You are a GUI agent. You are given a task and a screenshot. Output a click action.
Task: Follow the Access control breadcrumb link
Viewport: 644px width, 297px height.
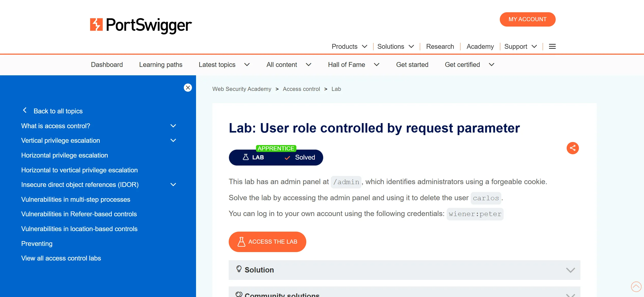coord(301,89)
